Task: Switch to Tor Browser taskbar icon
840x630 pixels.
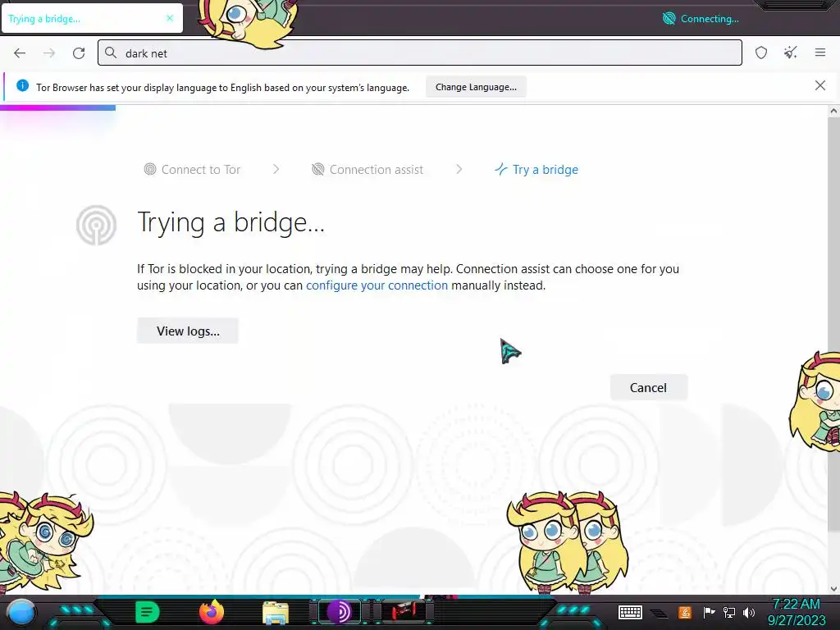Action: click(340, 612)
